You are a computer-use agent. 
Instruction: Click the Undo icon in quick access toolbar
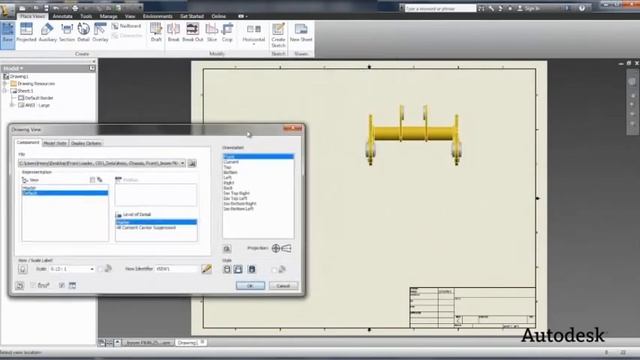pyautogui.click(x=56, y=8)
